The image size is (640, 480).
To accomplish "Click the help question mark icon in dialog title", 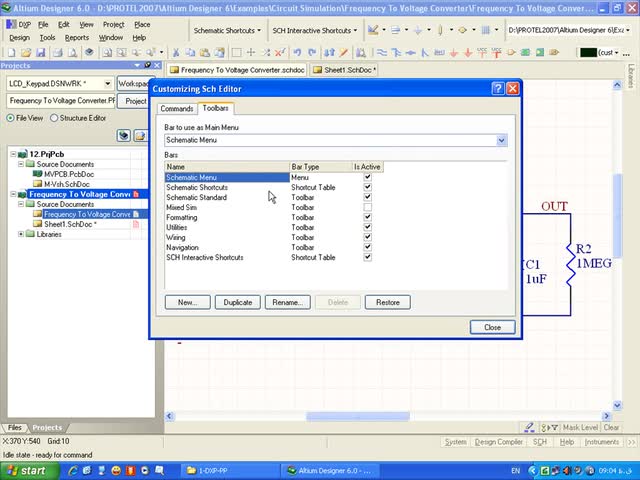I will click(x=498, y=89).
